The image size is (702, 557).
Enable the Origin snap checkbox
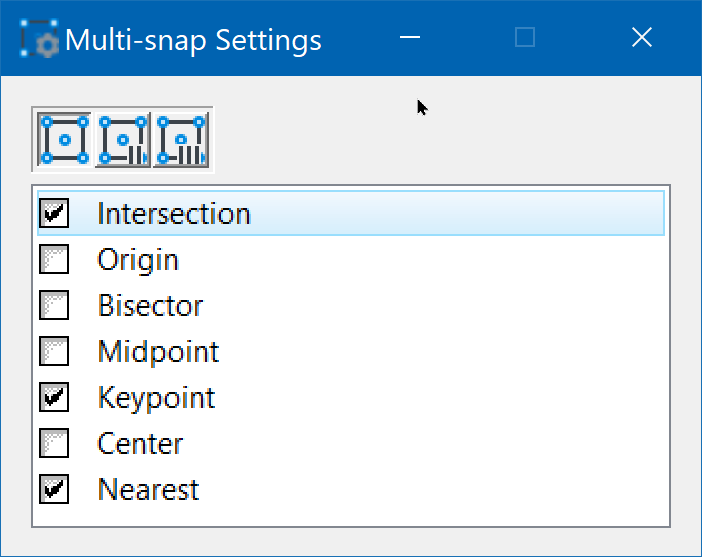[x=54, y=260]
